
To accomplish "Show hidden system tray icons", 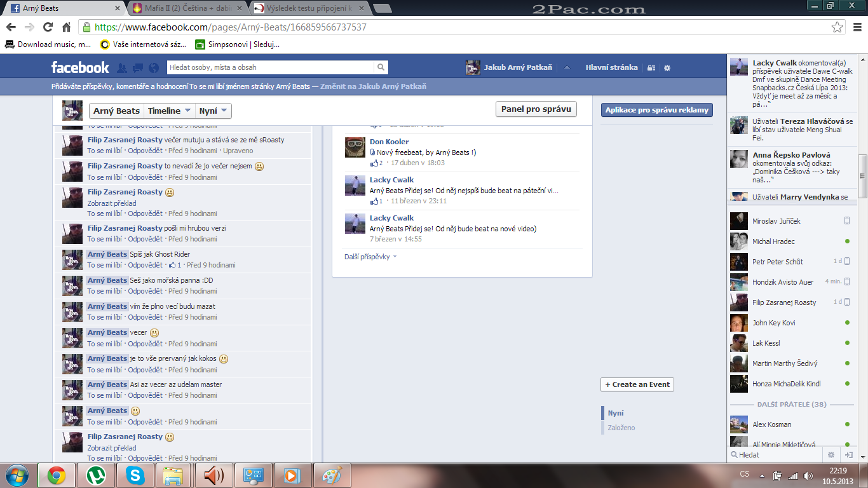I will [763, 475].
